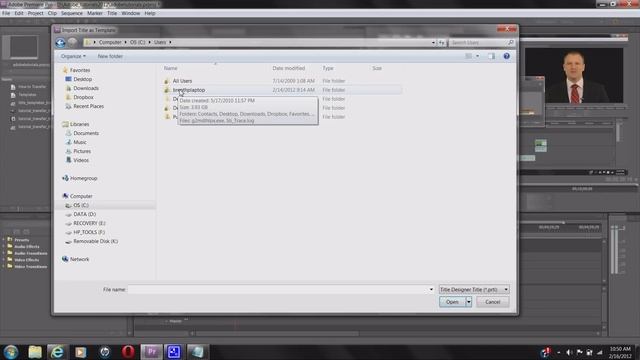
Task: Switch to Premiere Pro taskbar icon
Action: tap(151, 352)
